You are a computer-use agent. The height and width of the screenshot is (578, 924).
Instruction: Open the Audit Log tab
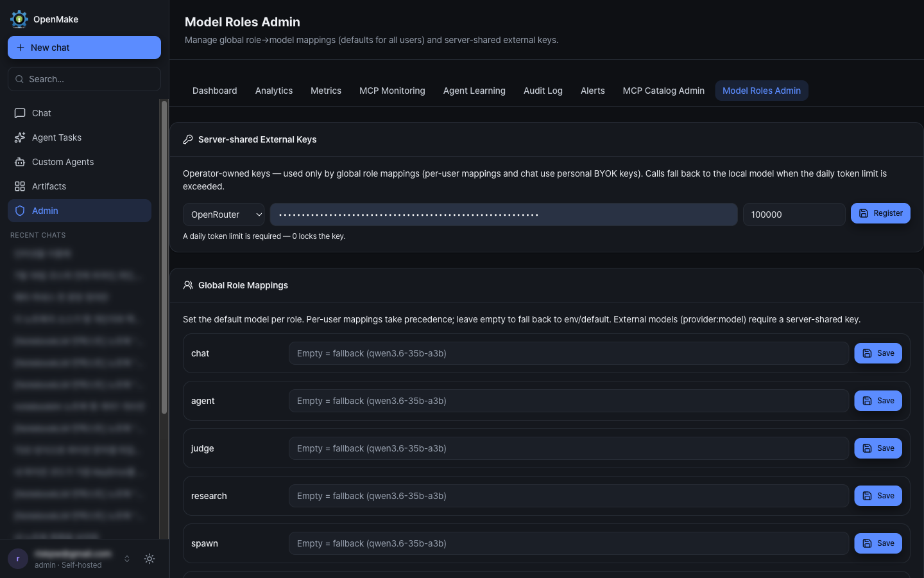coord(543,91)
